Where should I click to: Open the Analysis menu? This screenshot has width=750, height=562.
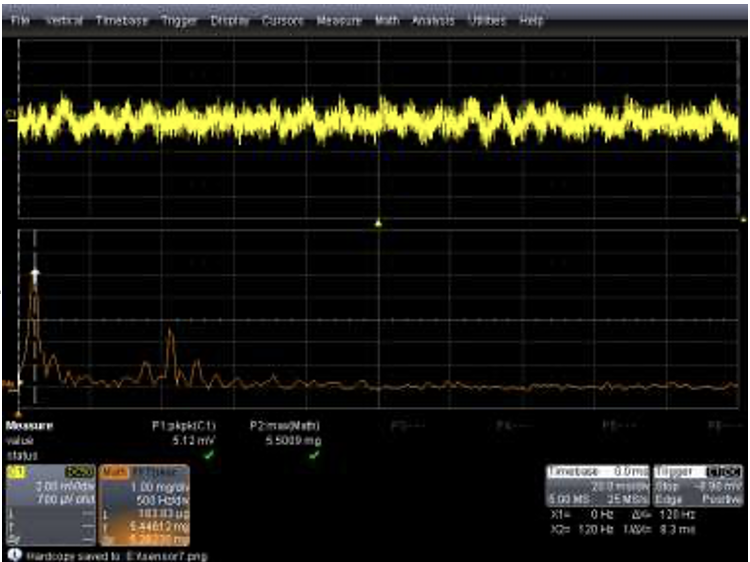click(433, 20)
